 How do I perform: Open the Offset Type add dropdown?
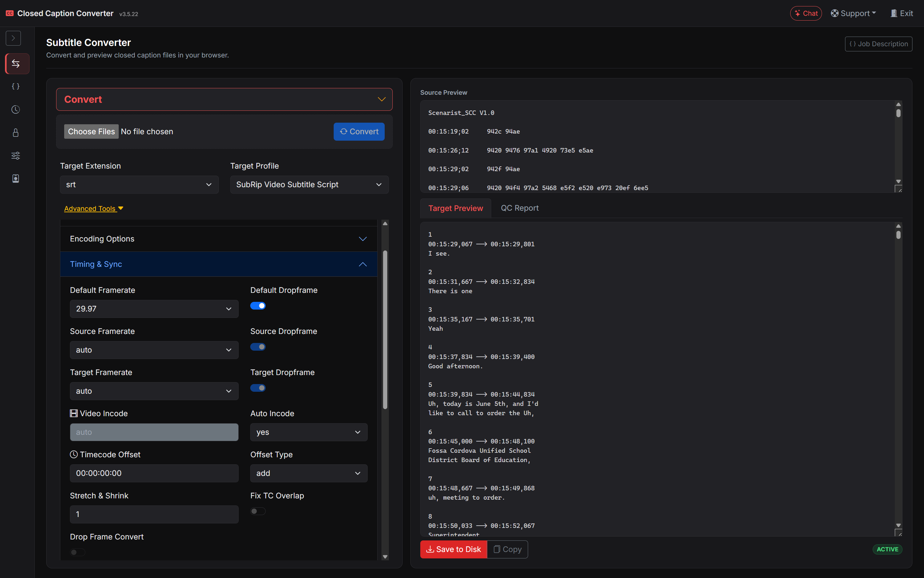309,473
